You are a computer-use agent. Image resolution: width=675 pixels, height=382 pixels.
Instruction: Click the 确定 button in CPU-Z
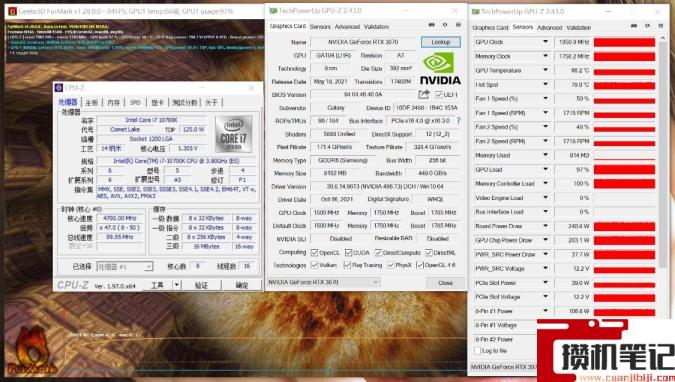click(242, 285)
